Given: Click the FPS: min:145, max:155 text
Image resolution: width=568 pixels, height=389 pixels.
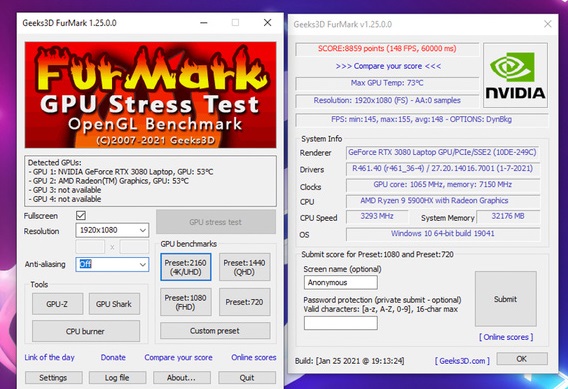Looking at the screenshot, I should [422, 120].
